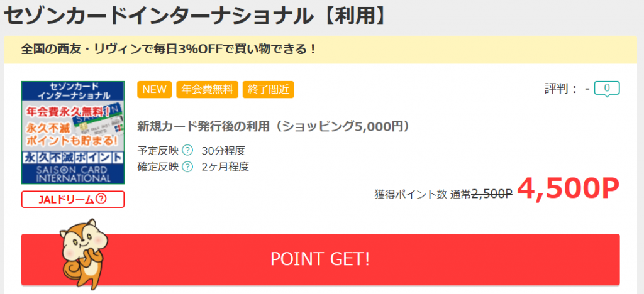Screen dimensions: 644x294
Task: Click the JALドリーム help question mark
Action: (101, 199)
